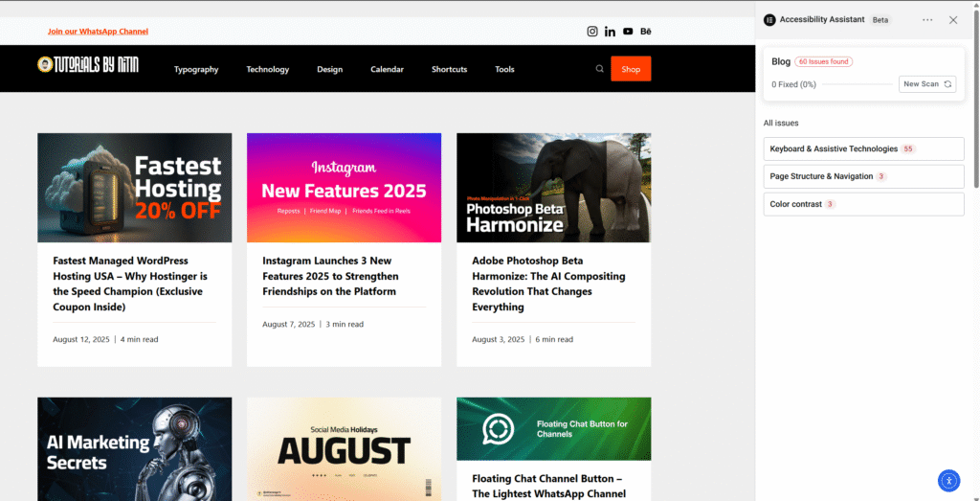980x501 pixels.
Task: Close the Accessibility Assistant panel
Action: [953, 20]
